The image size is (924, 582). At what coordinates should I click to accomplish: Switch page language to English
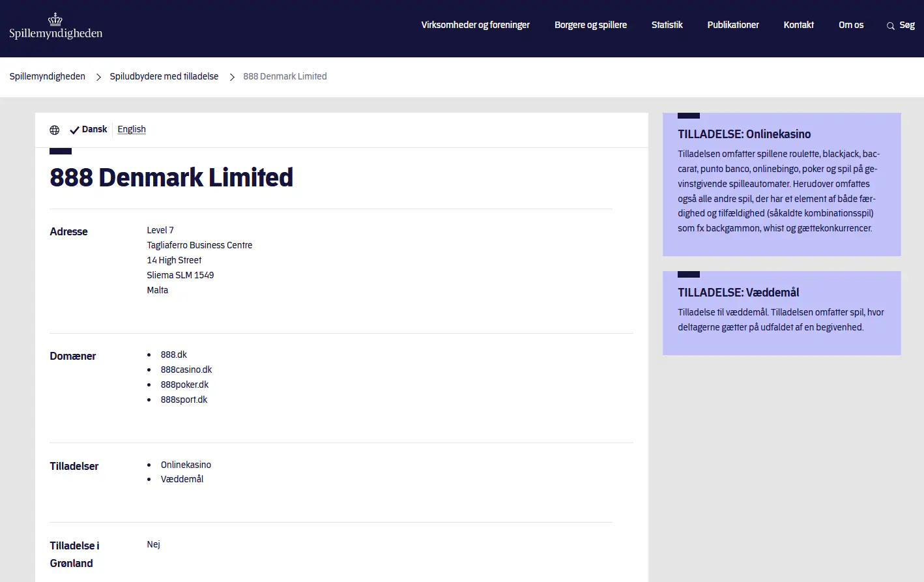pyautogui.click(x=132, y=129)
